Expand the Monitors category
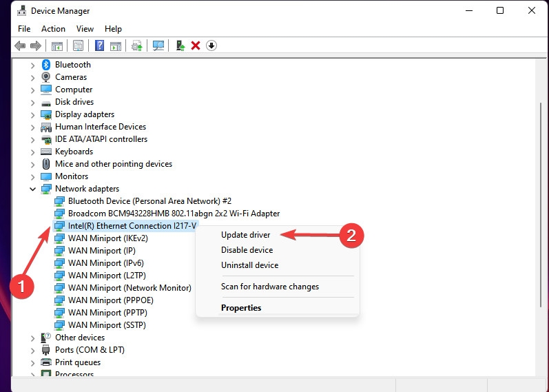The width and height of the screenshot is (549, 392). click(32, 177)
